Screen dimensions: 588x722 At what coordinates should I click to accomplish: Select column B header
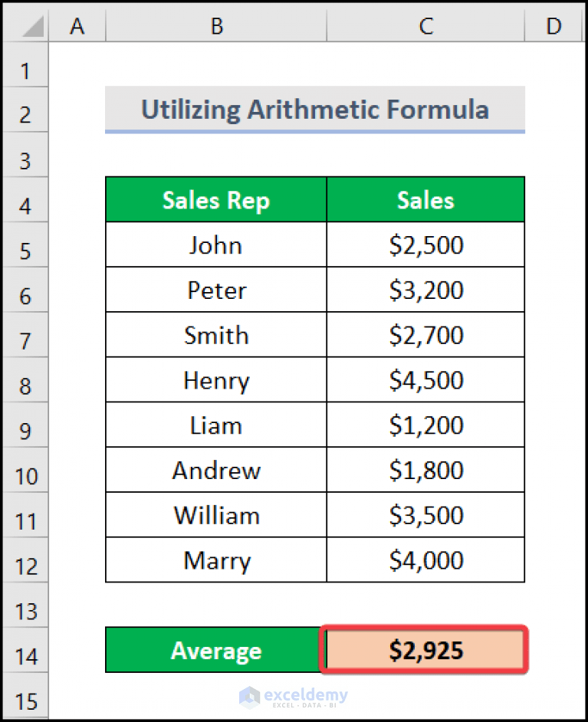click(216, 25)
